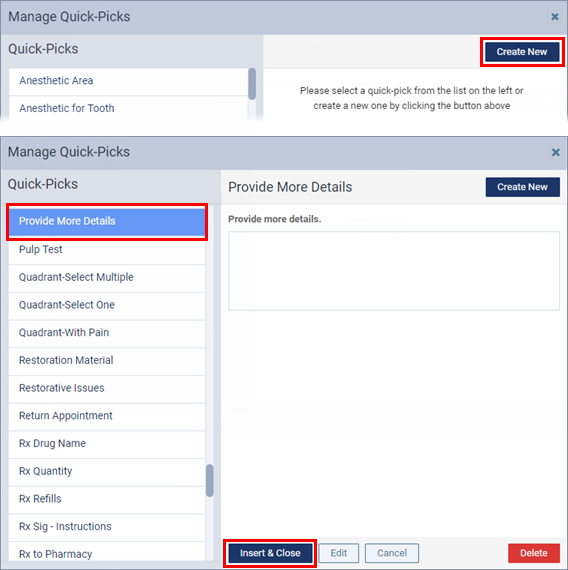Click the Insert & Close button
The image size is (568, 570).
pyautogui.click(x=270, y=553)
